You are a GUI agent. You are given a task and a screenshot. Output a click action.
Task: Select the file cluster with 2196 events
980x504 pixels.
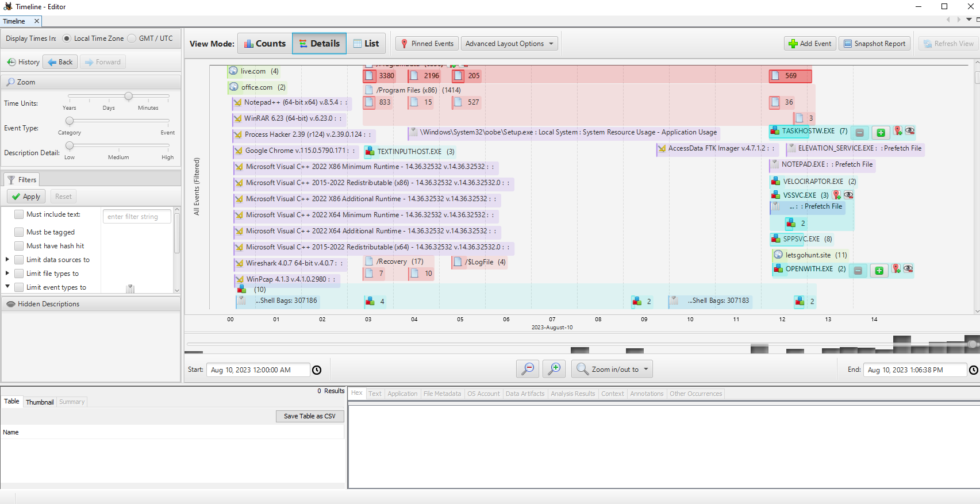pyautogui.click(x=425, y=76)
